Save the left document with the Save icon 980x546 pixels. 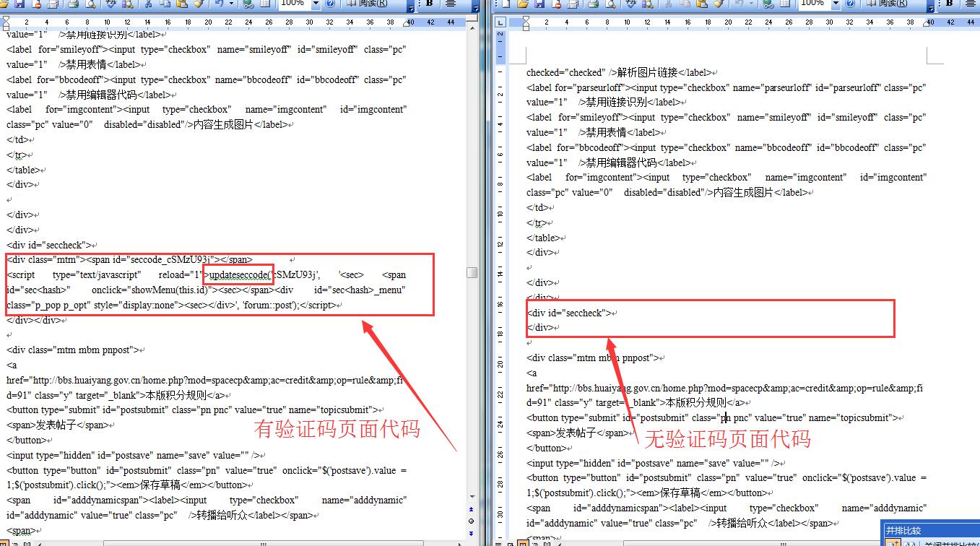(x=19, y=4)
